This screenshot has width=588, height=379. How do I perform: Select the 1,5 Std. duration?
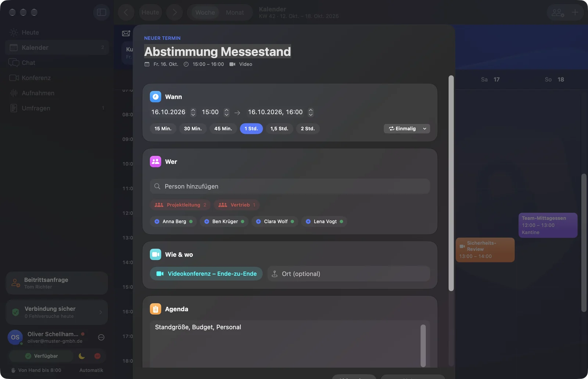[279, 129]
